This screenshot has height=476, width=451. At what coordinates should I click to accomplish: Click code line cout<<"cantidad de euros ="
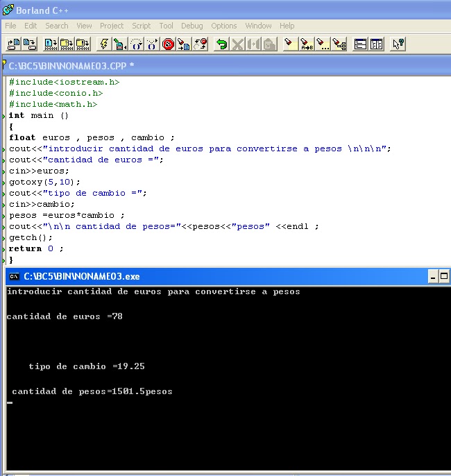[x=86, y=160]
